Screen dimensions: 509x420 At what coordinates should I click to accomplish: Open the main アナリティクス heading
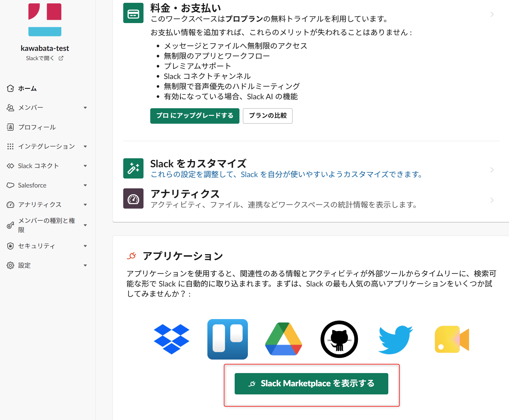coord(185,194)
